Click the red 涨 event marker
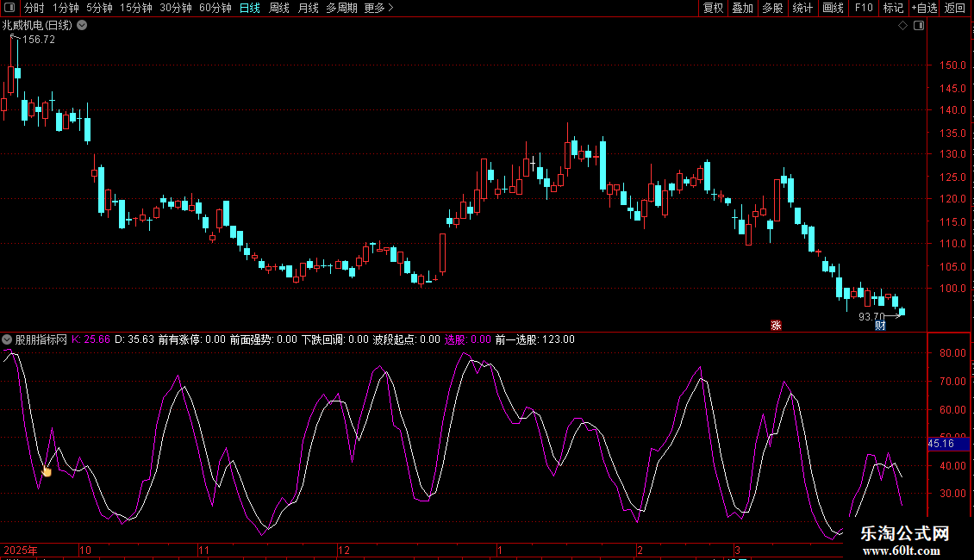974x560 pixels. click(776, 325)
